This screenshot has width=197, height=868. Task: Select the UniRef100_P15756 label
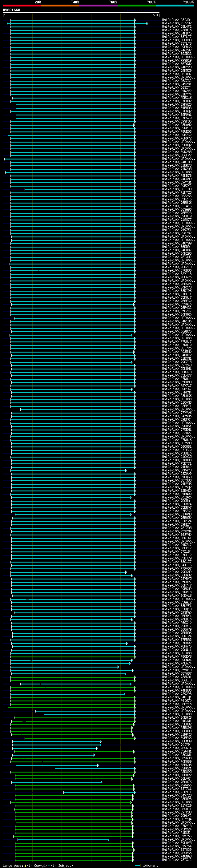pyautogui.click(x=177, y=836)
